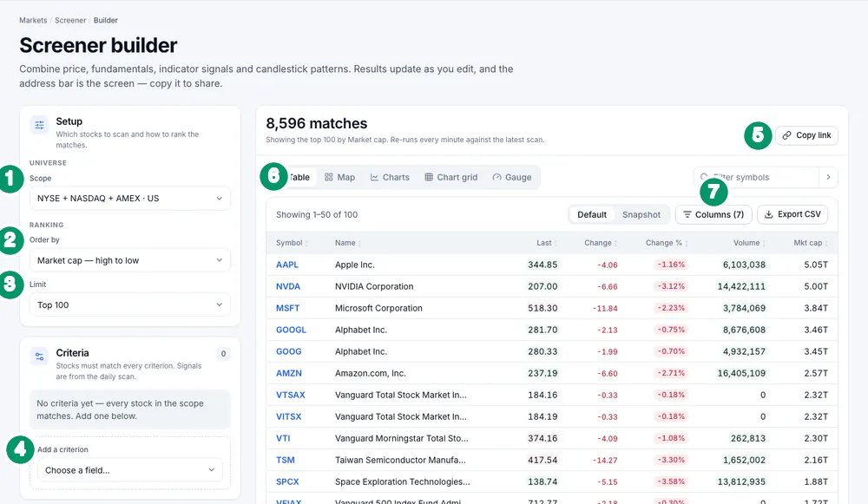Click the Copy link chain icon
Image resolution: width=868 pixels, height=504 pixels.
pyautogui.click(x=786, y=135)
